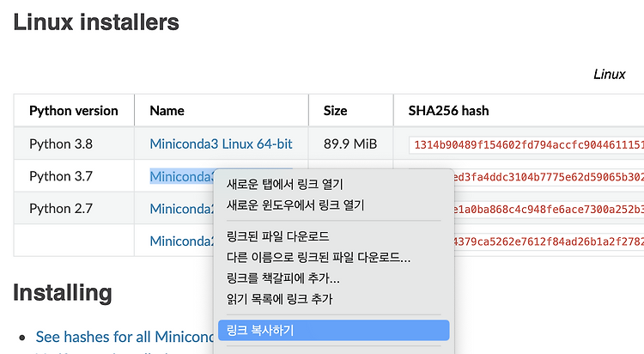Click the 'Installing' heading

coord(63,293)
